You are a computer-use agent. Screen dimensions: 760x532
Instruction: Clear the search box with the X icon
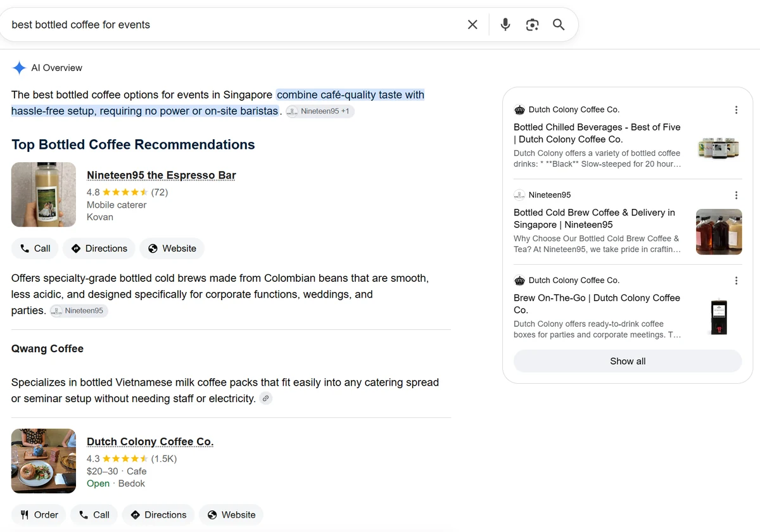[x=472, y=25]
